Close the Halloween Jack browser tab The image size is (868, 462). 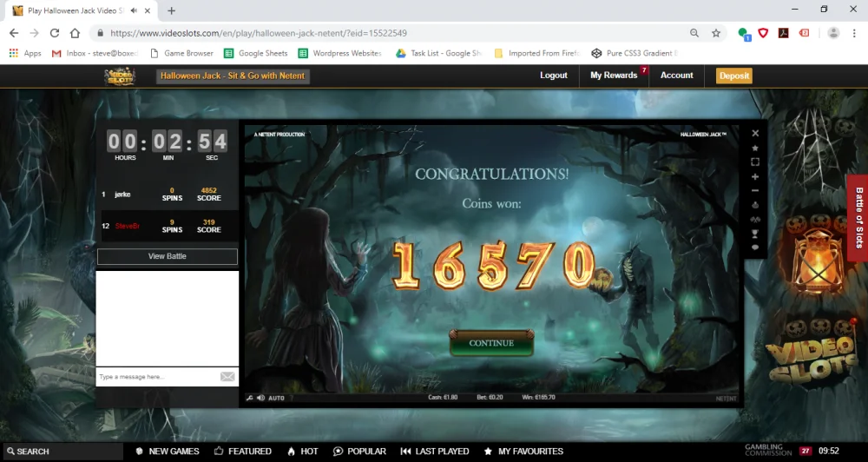coord(148,10)
